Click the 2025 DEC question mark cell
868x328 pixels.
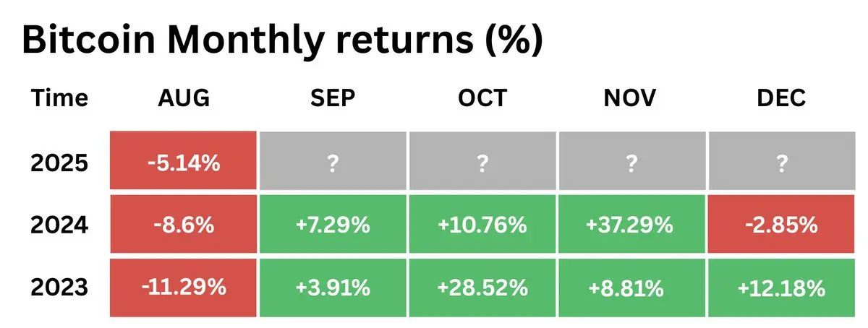(x=782, y=162)
